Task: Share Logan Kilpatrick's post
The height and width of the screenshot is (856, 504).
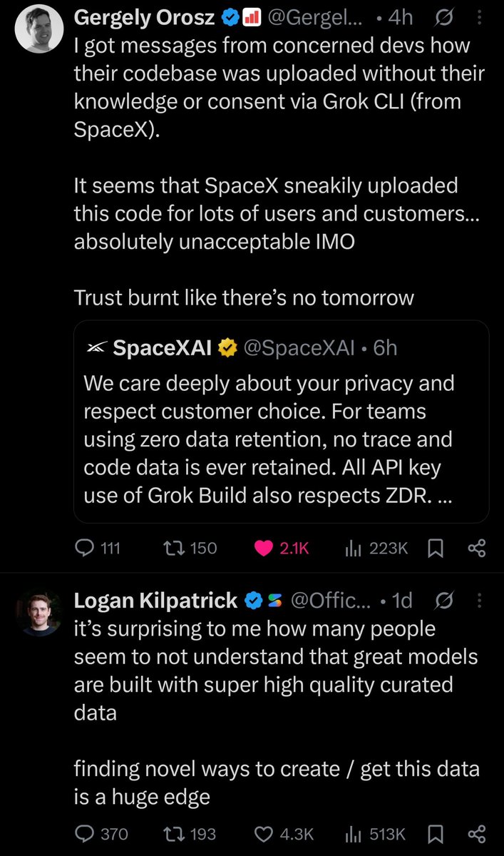Action: pos(476,833)
